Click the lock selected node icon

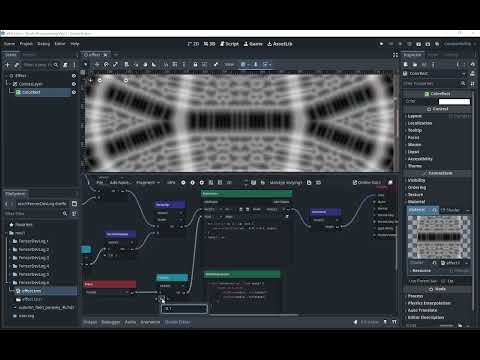[x=195, y=64]
